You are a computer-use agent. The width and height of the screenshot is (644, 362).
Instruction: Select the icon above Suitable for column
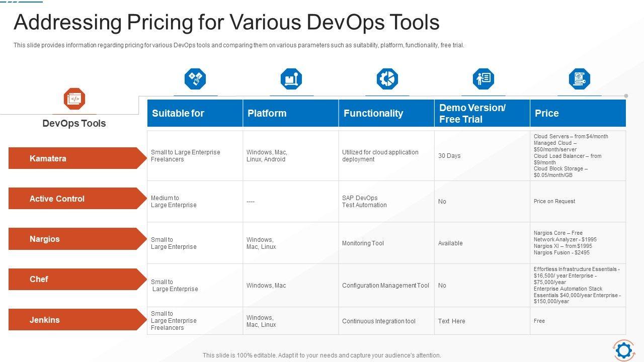click(195, 79)
